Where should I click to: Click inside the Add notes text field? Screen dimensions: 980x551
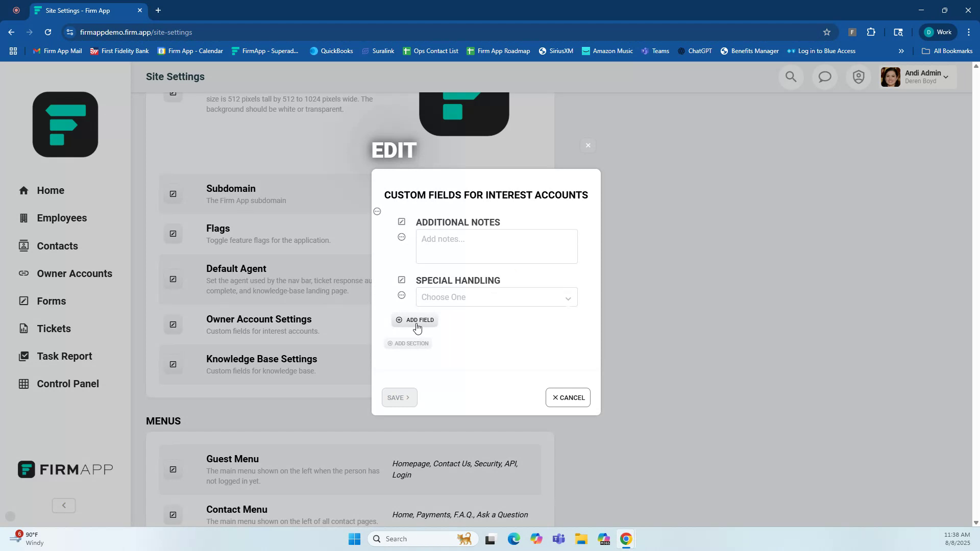click(496, 246)
